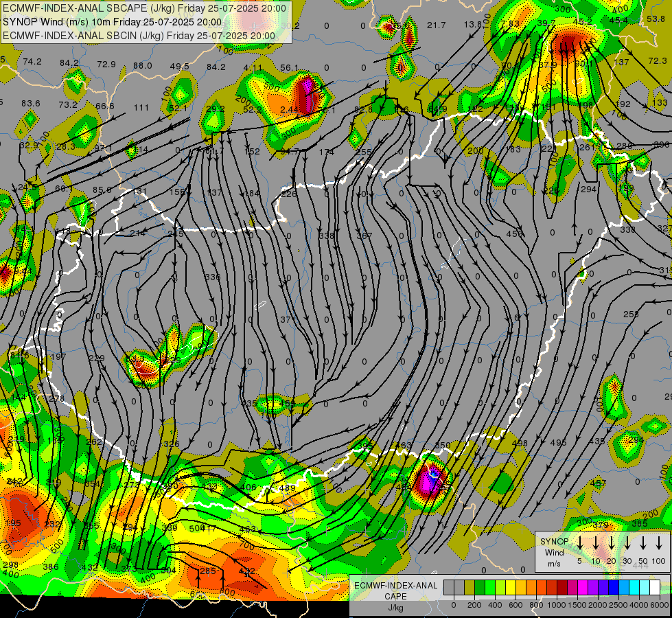Click the map value 21.7
Viewport: 672px width, 618px height.
click(x=437, y=25)
